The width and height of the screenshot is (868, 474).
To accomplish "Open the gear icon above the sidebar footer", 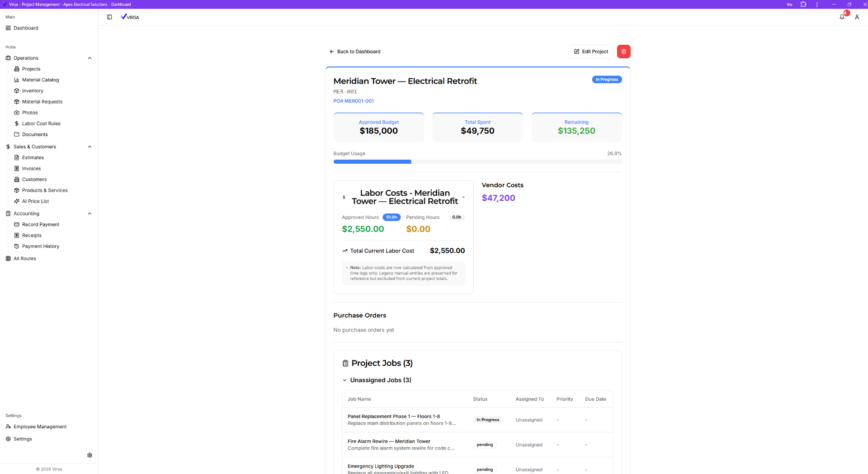I will click(90, 455).
